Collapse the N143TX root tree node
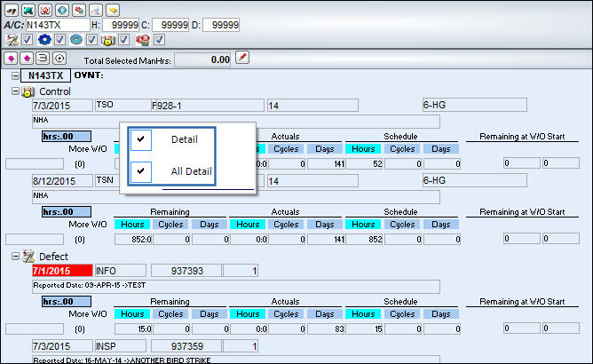593x364 pixels. click(x=15, y=76)
